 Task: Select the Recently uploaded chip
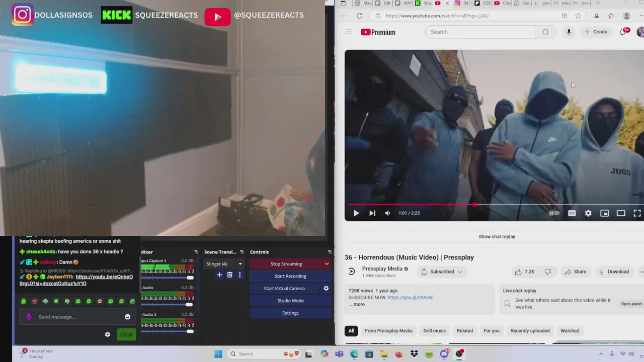point(530,331)
